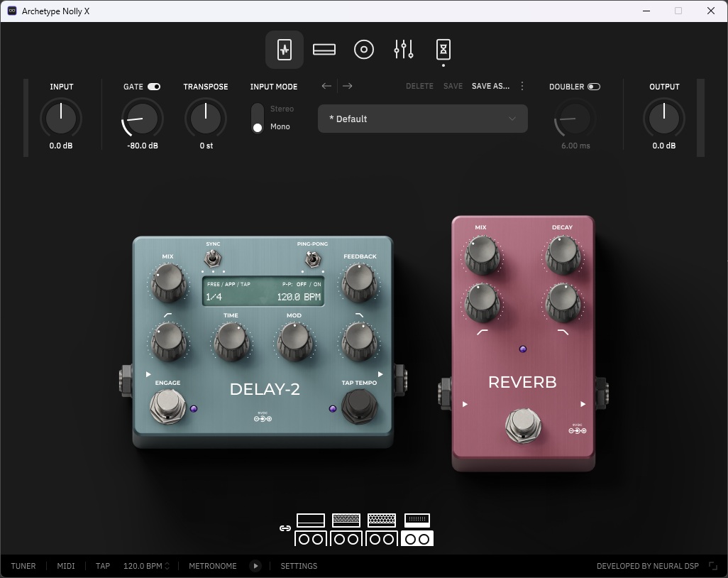
Task: Open SETTINGS in the bottom bar
Action: [x=299, y=566]
